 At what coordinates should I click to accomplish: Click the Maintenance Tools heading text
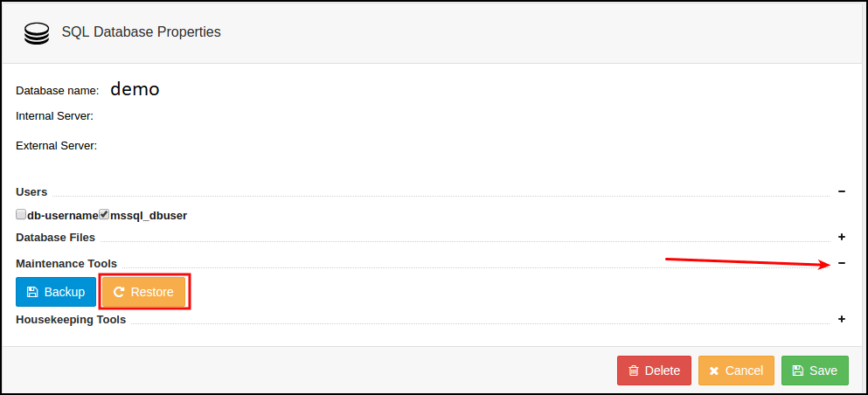pyautogui.click(x=66, y=263)
